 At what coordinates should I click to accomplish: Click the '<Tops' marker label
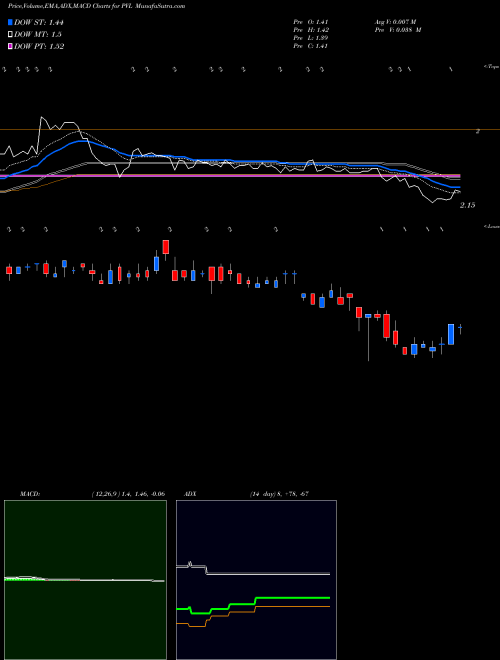click(491, 67)
